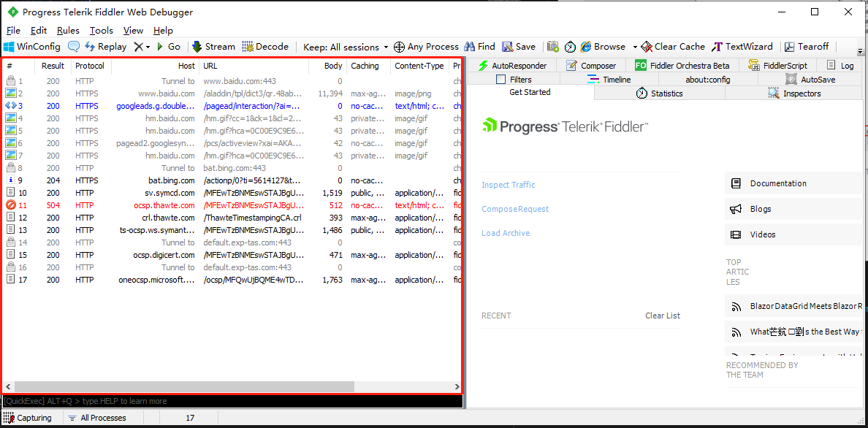Select session 9 for bat.bing.com
This screenshot has height=428, width=868.
[x=232, y=180]
